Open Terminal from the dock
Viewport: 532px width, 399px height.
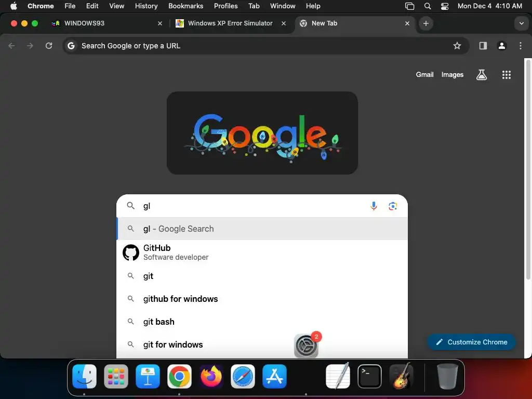369,376
